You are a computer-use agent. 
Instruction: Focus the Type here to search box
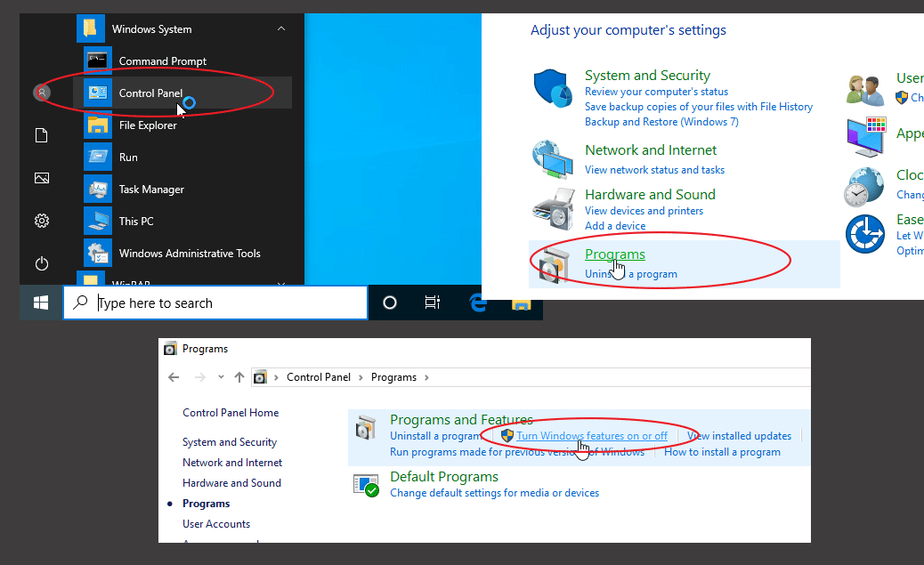pos(215,303)
